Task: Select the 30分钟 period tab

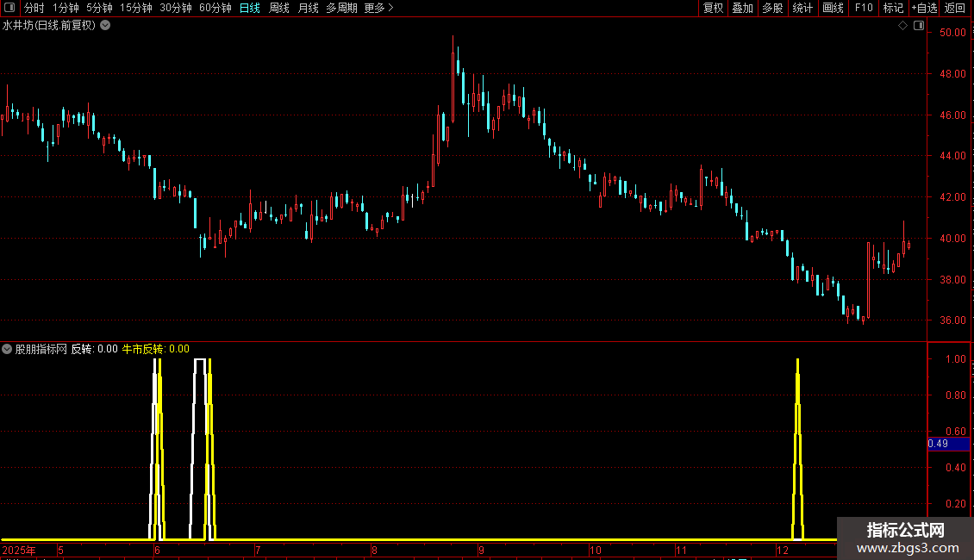Action: (176, 8)
